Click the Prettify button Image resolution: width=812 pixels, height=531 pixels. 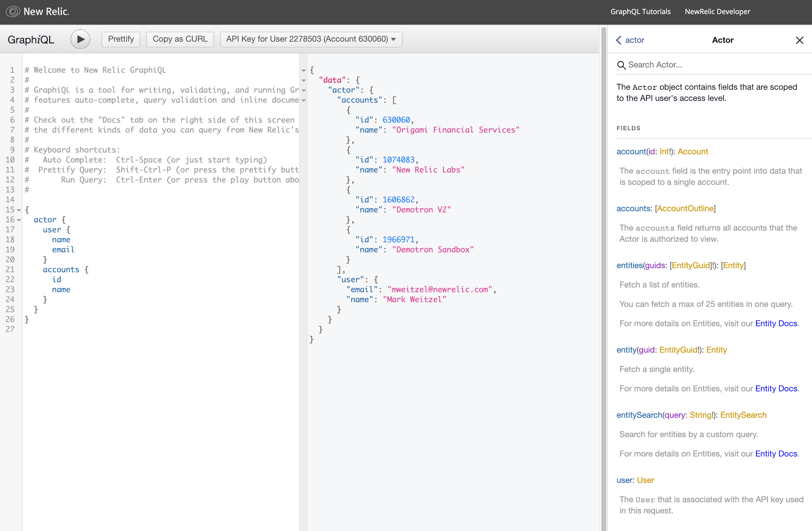(x=121, y=39)
